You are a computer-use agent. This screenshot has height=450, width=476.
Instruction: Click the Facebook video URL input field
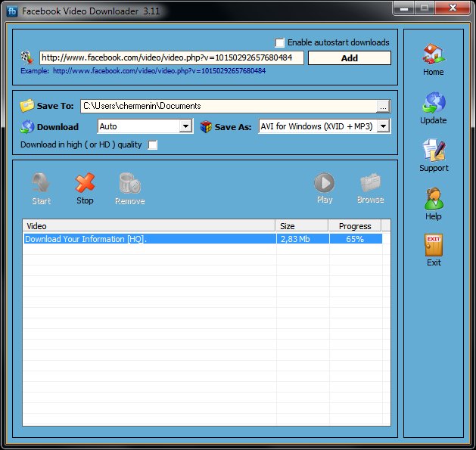tap(172, 57)
